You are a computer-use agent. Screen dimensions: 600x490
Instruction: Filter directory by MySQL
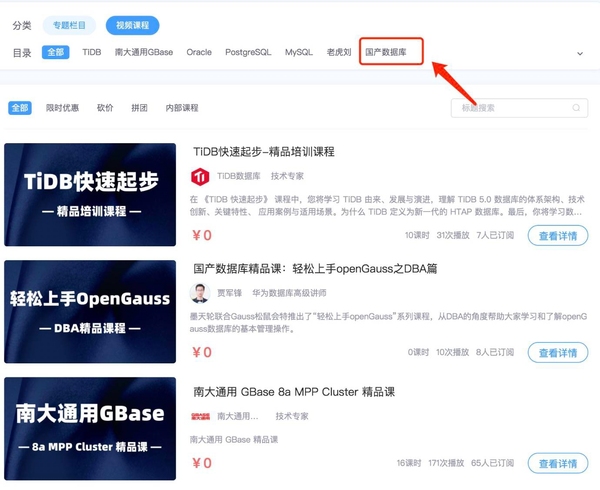click(x=299, y=52)
